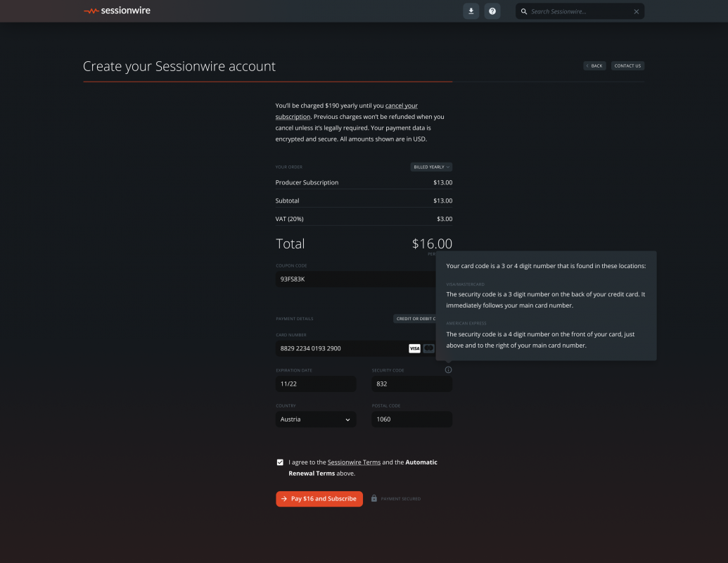Image resolution: width=728 pixels, height=563 pixels.
Task: Click the Contact Us button
Action: tap(627, 66)
